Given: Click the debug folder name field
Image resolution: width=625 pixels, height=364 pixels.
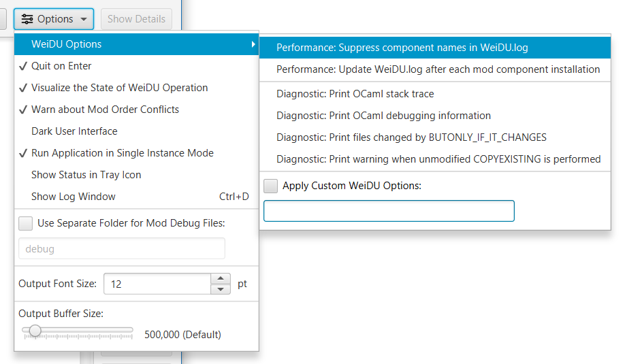Looking at the screenshot, I should point(121,249).
